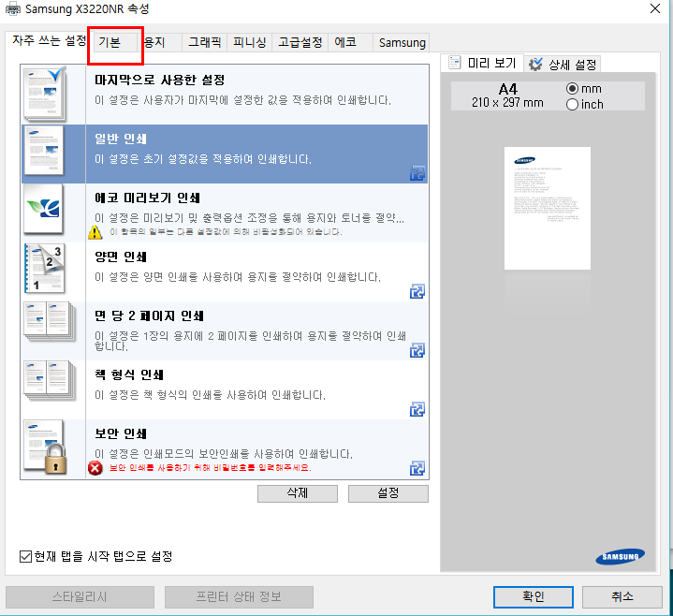Select the 보안 인쇄 title text
Screen dimensions: 673x616
121,433
